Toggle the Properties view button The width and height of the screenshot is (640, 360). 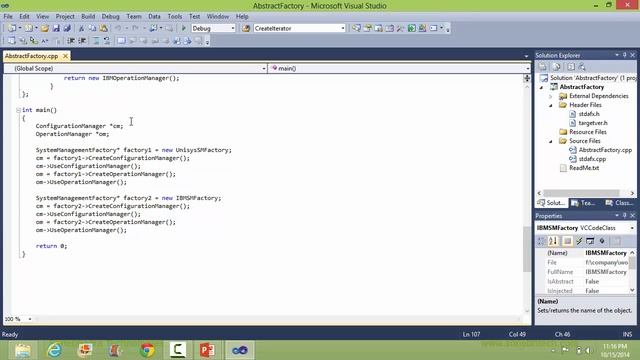point(567,241)
